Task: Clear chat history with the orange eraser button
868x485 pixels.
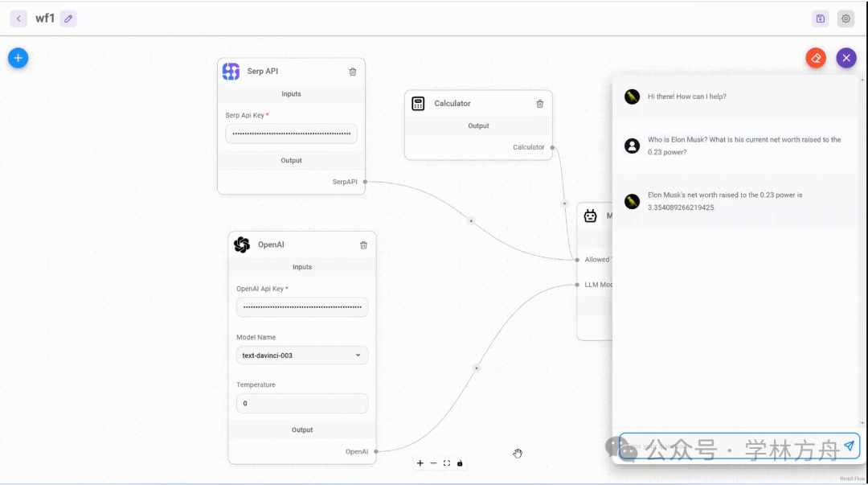Action: pyautogui.click(x=816, y=58)
